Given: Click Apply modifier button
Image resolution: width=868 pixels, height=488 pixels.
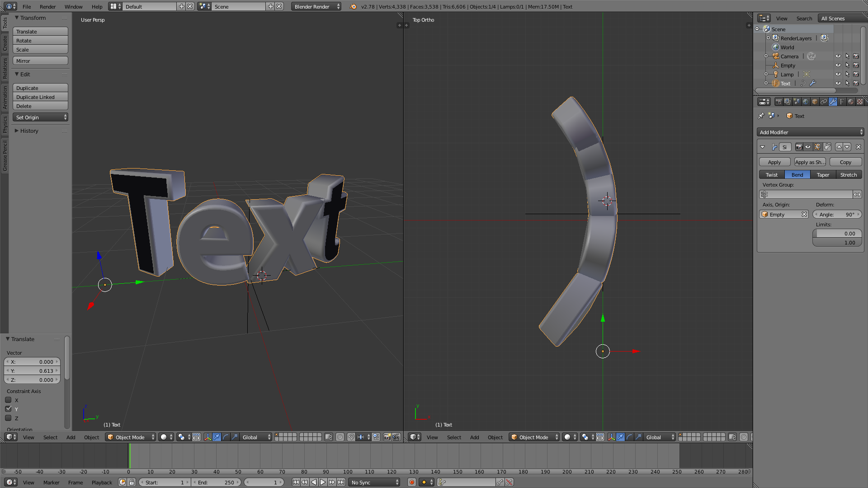Looking at the screenshot, I should point(773,162).
